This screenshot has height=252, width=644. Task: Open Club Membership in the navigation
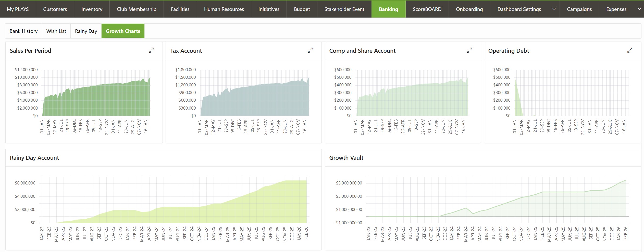click(x=137, y=9)
